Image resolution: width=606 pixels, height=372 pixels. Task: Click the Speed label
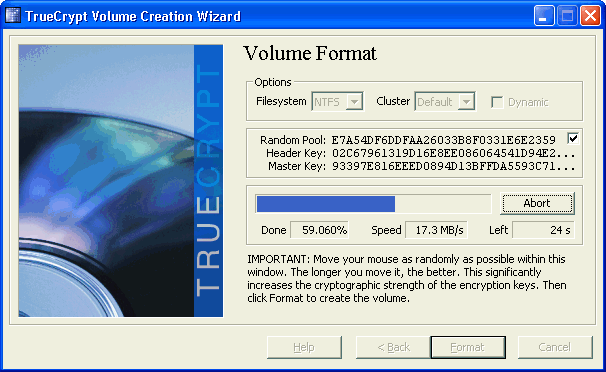[x=386, y=230]
